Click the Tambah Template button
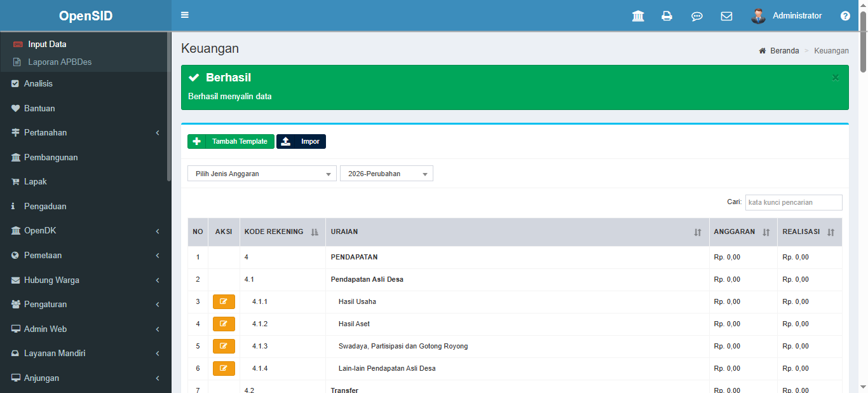868x393 pixels. (231, 141)
